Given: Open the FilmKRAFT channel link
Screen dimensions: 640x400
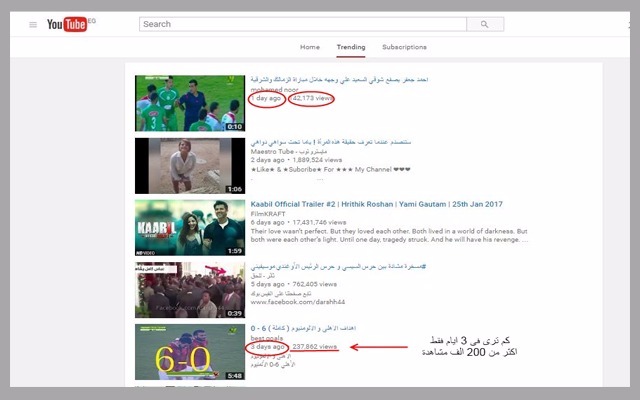Looking at the screenshot, I should point(266,213).
